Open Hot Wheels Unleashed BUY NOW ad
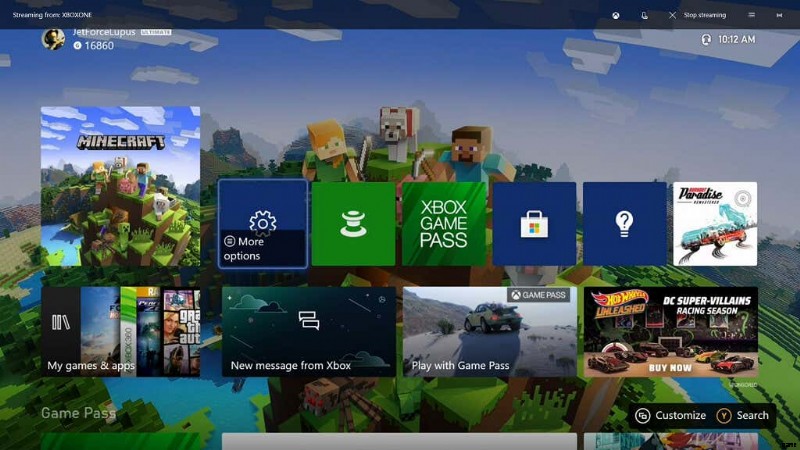 click(x=670, y=332)
